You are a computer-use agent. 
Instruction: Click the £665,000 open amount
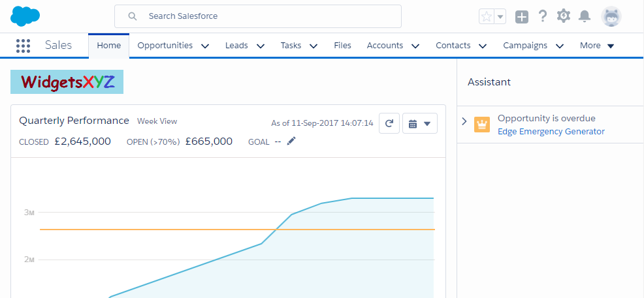[208, 142]
